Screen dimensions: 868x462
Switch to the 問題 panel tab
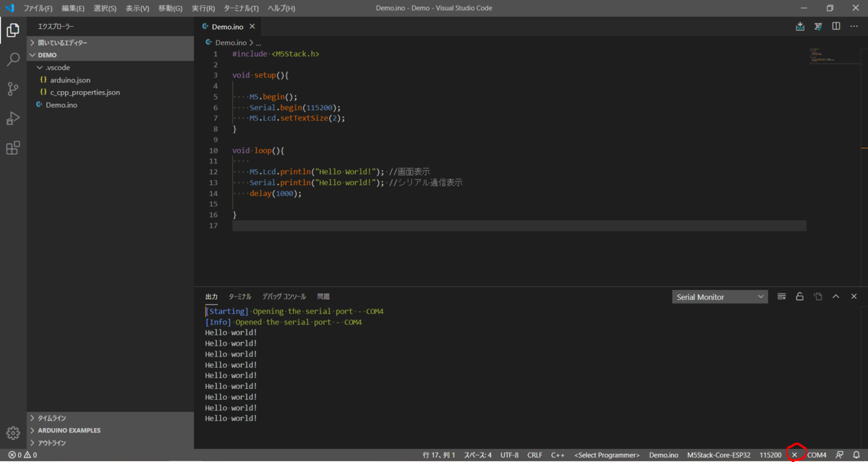(323, 296)
